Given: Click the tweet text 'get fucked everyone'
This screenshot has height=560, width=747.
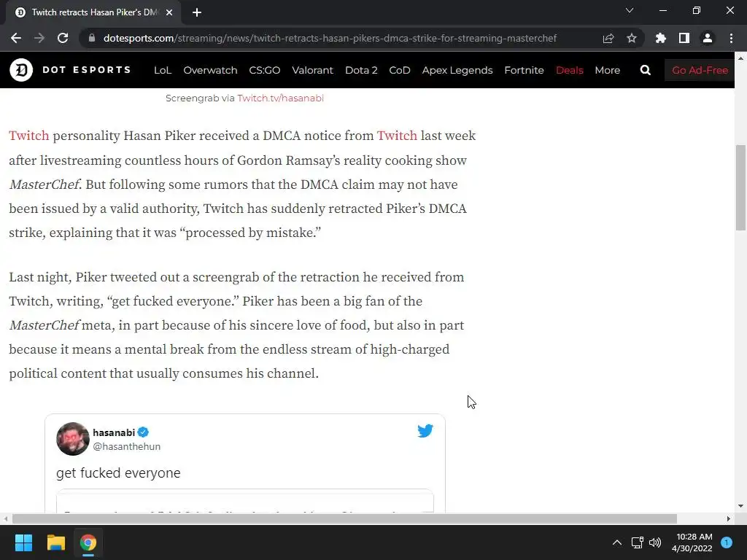Looking at the screenshot, I should (x=118, y=472).
